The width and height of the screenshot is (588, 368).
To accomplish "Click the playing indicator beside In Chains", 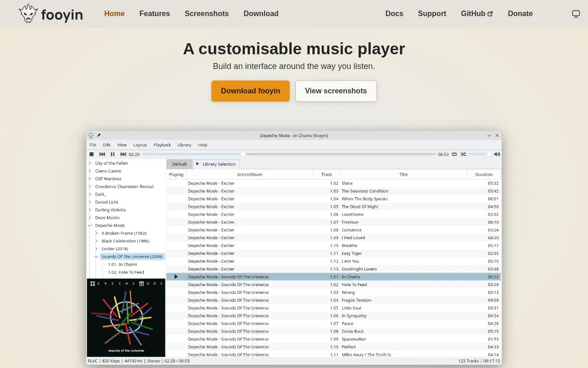I will pyautogui.click(x=176, y=277).
